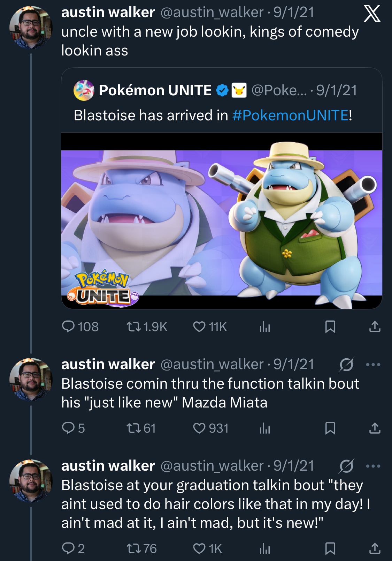Click the X logo icon
Image resolution: width=392 pixels, height=561 pixels.
click(372, 14)
